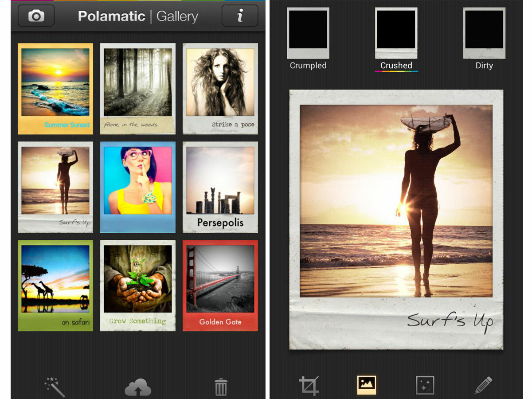
Task: Open the Surf's Up gallery thumbnail
Action: pyautogui.click(x=55, y=187)
